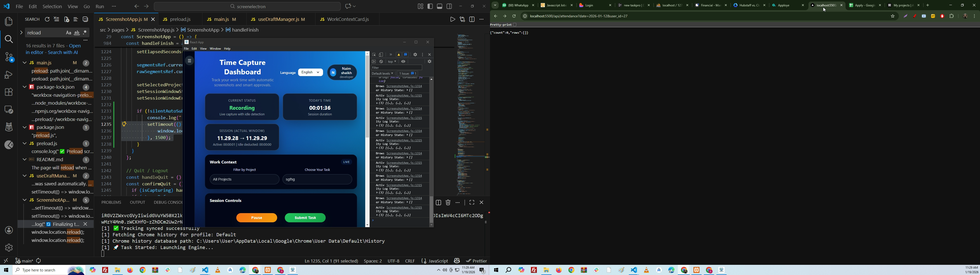Image resolution: width=980 pixels, height=275 pixels.
Task: Open Extensions view in activity bar
Action: pyautogui.click(x=8, y=92)
